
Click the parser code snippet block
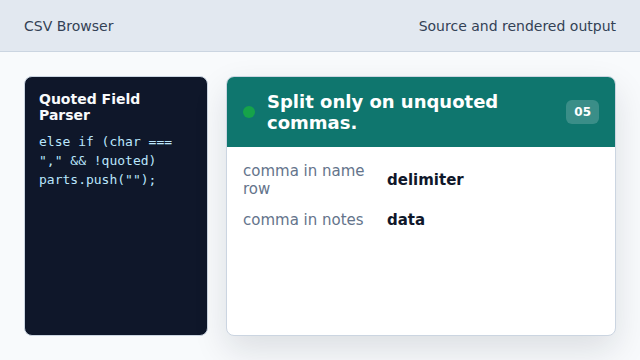[x=106, y=161]
